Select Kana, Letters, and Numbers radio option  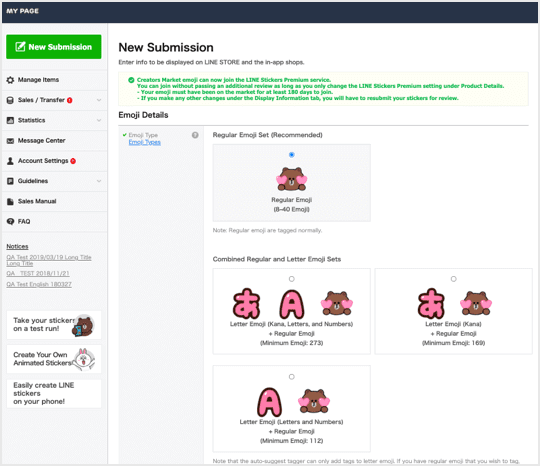(x=292, y=279)
